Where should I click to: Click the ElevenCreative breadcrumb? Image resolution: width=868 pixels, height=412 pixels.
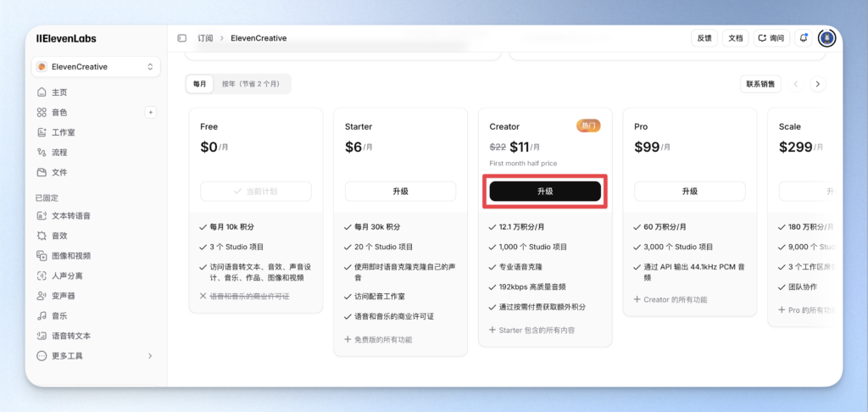pyautogui.click(x=259, y=38)
